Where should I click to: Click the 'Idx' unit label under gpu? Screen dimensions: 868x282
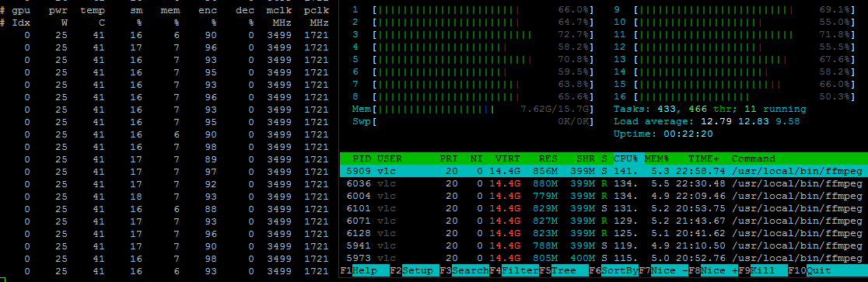[21, 23]
